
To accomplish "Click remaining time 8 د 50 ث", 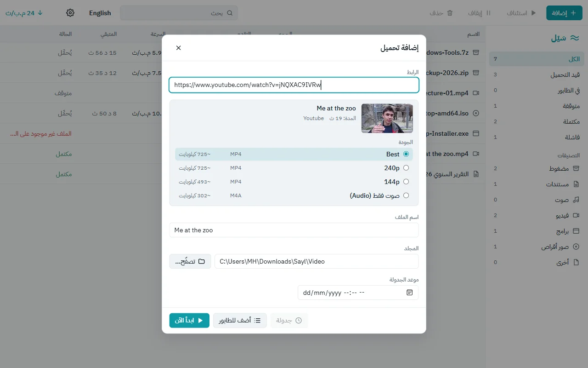I will coord(104,114).
